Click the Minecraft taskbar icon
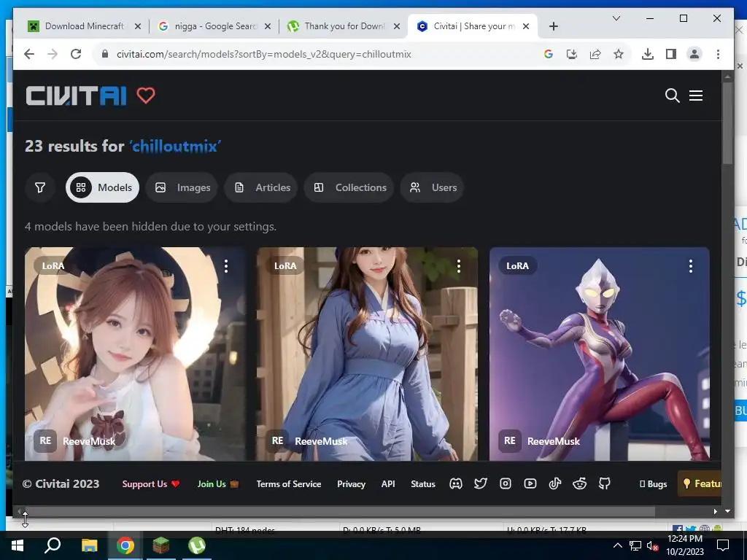This screenshot has width=747, height=560. click(161, 545)
